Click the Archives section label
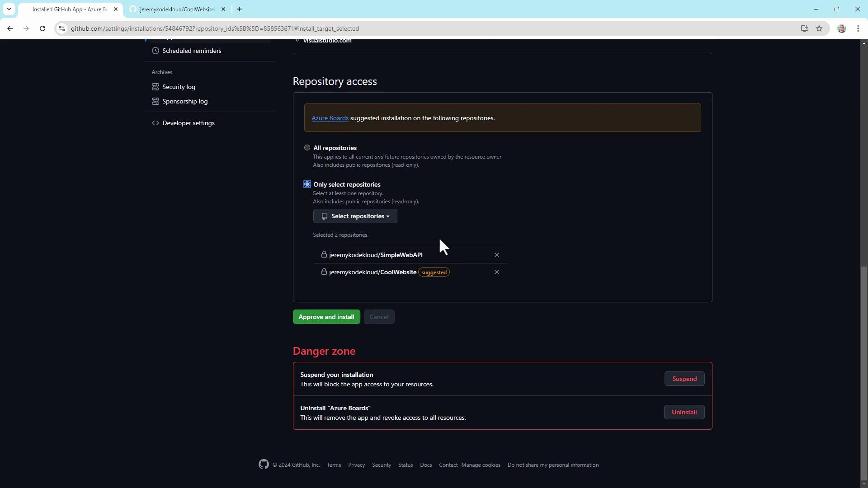The height and width of the screenshot is (488, 868). click(162, 72)
